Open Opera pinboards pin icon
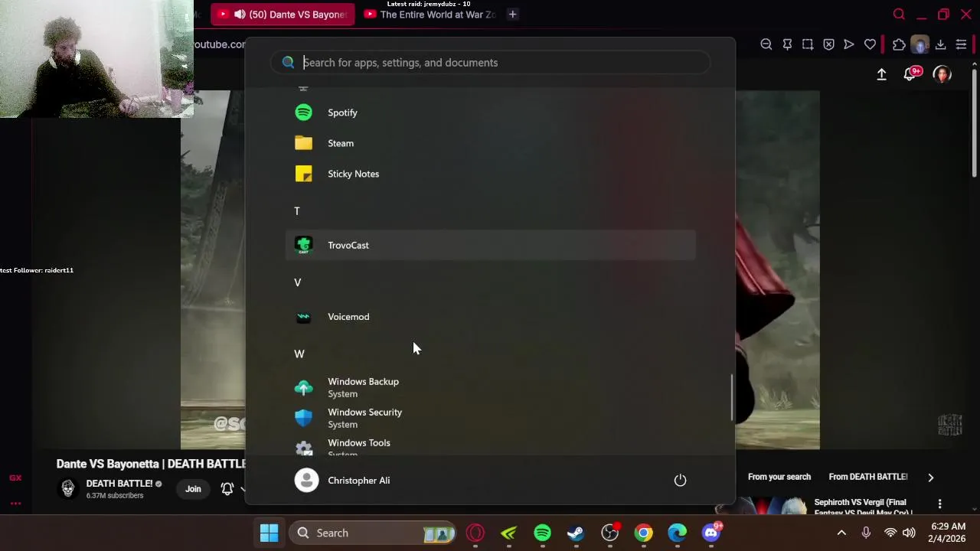 point(787,44)
